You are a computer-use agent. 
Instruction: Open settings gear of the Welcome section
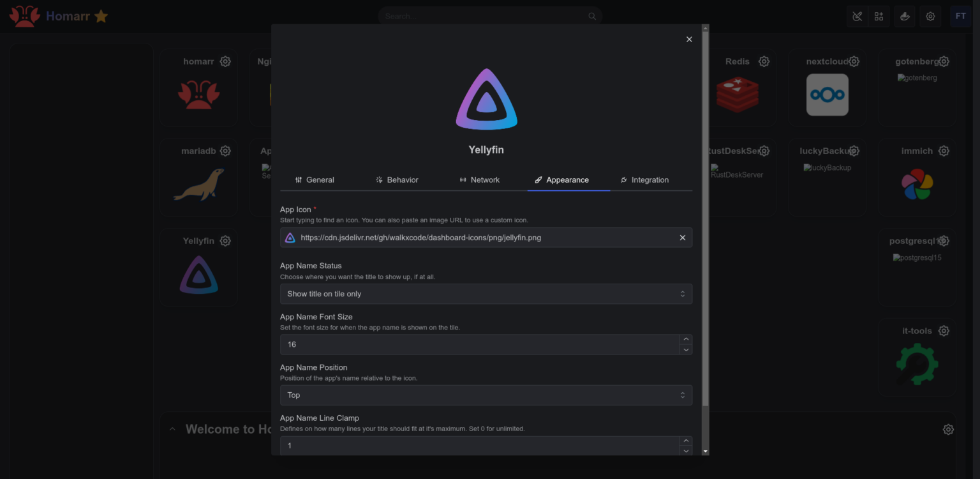tap(948, 429)
